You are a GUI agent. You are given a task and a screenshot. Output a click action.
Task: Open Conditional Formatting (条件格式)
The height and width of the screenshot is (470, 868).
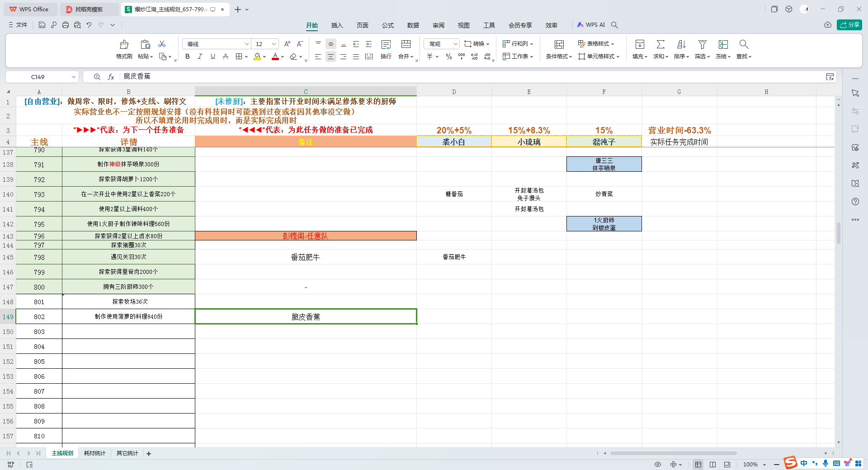click(x=559, y=50)
